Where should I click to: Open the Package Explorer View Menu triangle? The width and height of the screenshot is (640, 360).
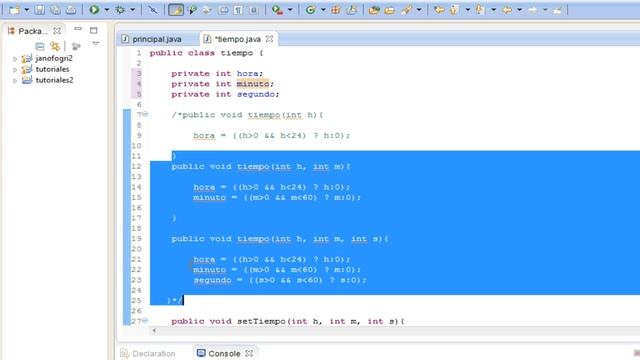coord(96,44)
